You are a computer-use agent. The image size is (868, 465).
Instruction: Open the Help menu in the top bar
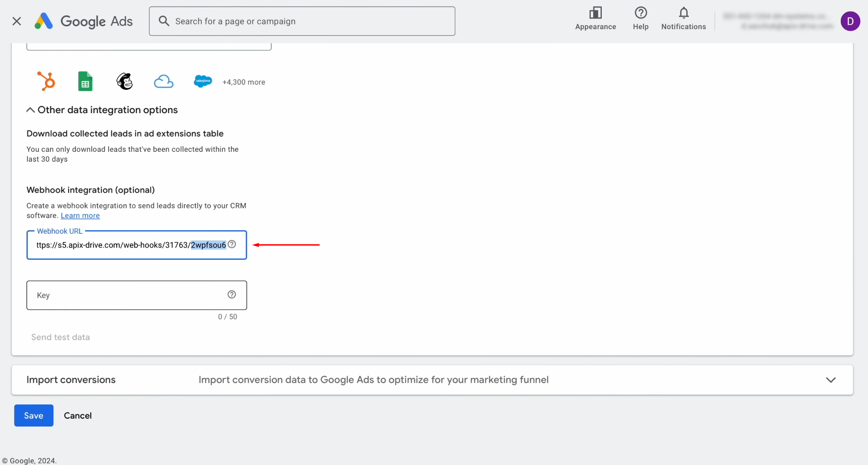coord(641,18)
